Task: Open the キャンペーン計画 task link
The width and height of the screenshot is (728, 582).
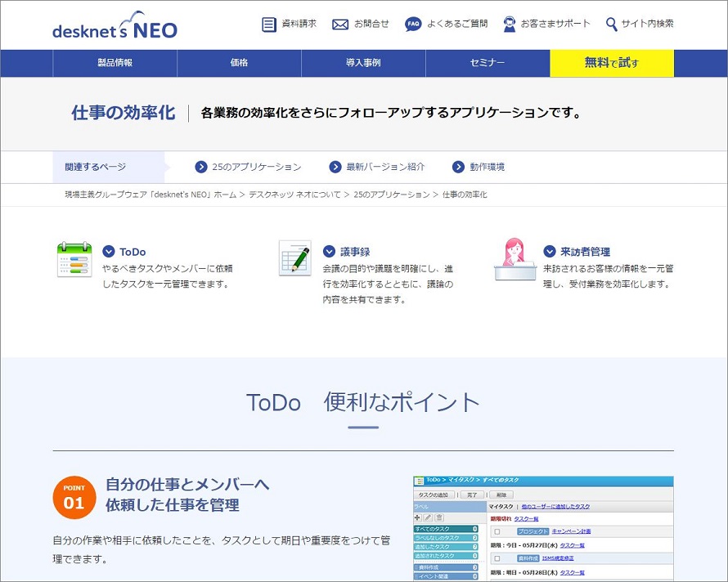Action: pos(572,531)
